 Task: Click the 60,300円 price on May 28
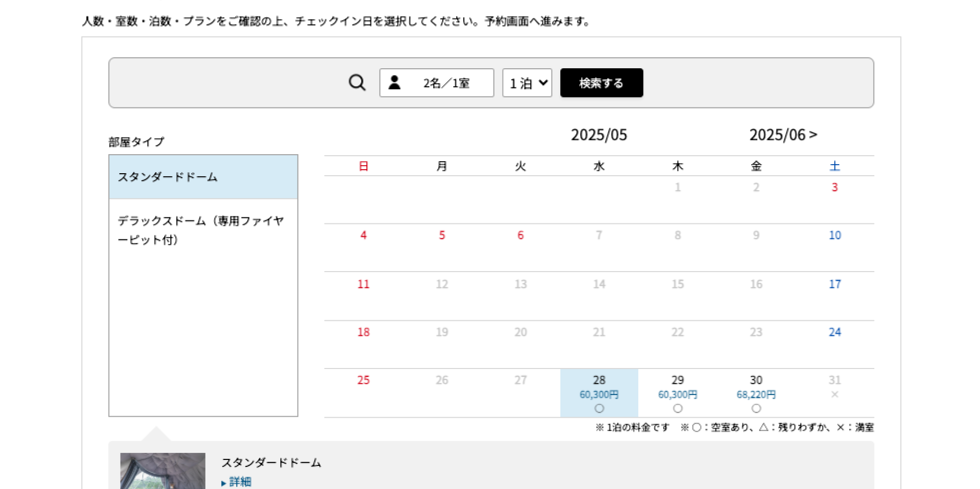pos(599,395)
